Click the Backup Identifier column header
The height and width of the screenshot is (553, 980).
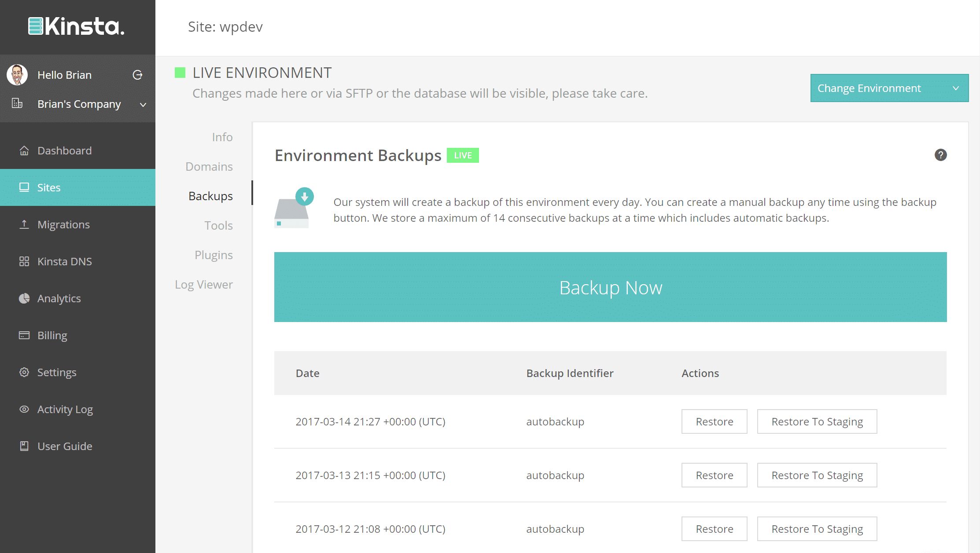pos(570,373)
